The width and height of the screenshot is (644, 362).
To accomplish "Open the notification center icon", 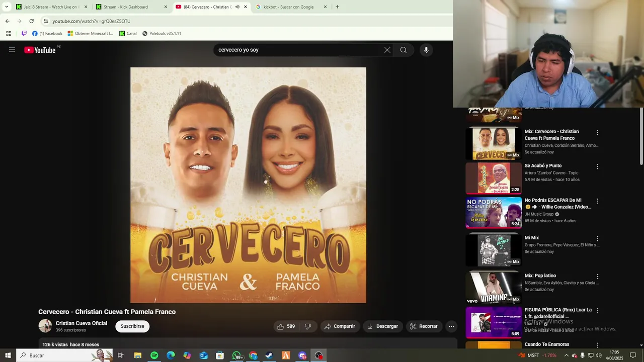I will tap(633, 355).
